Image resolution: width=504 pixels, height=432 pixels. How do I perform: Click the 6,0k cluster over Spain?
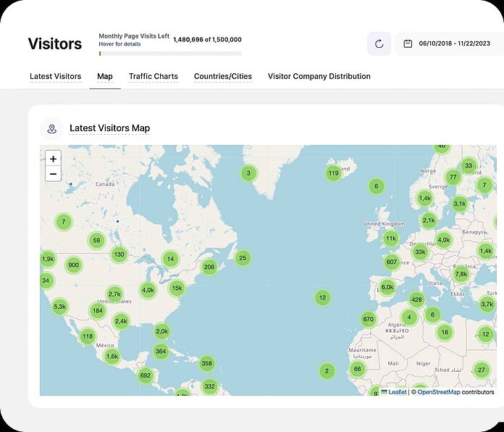pos(387,286)
